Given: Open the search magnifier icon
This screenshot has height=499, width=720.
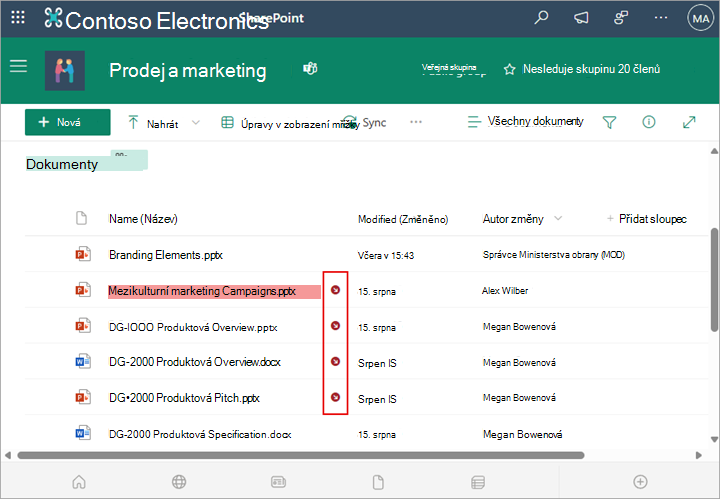Looking at the screenshot, I should coord(541,17).
